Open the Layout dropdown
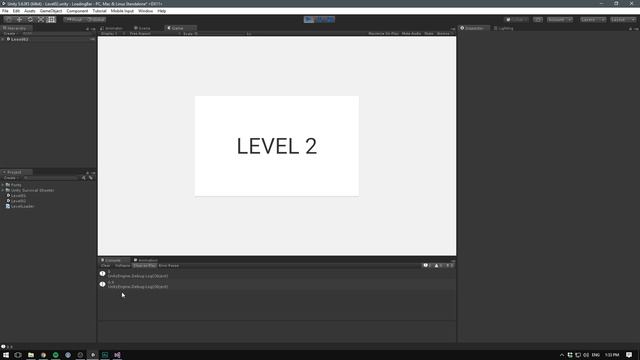The image size is (640, 360). click(x=623, y=20)
